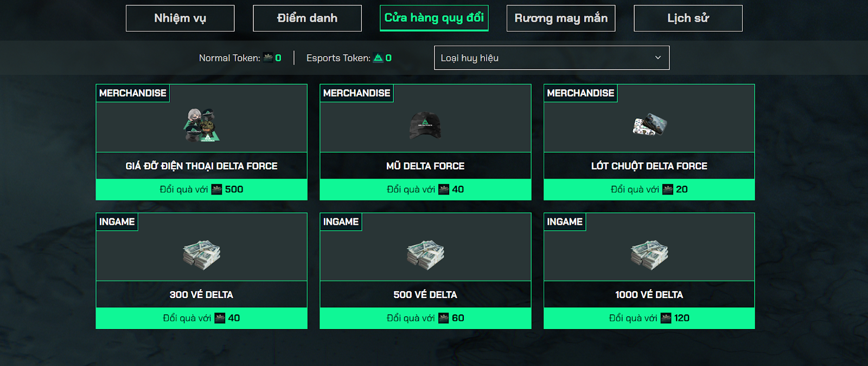
Task: Open the Nhiệm vụ tab
Action: [x=180, y=18]
